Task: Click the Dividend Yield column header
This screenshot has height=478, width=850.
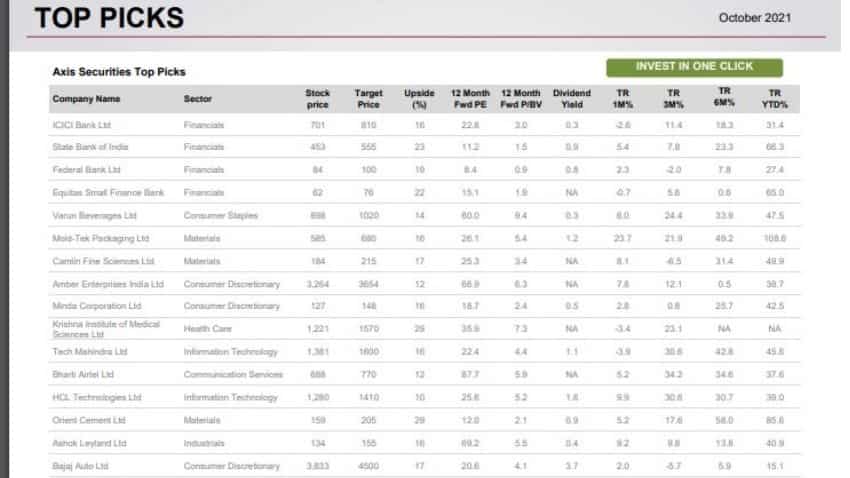Action: tap(572, 99)
